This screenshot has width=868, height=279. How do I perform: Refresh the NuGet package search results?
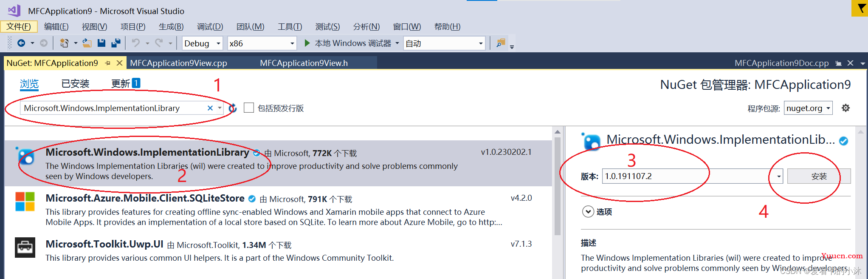click(x=232, y=108)
